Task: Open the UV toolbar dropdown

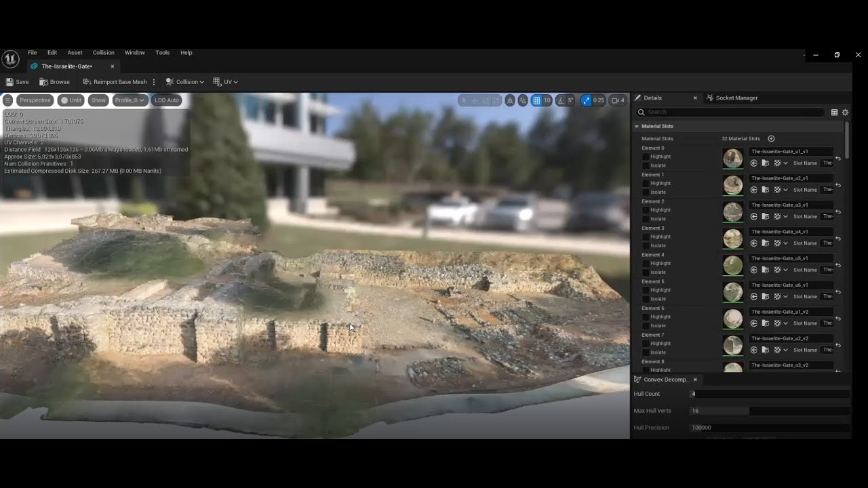Action: [226, 82]
